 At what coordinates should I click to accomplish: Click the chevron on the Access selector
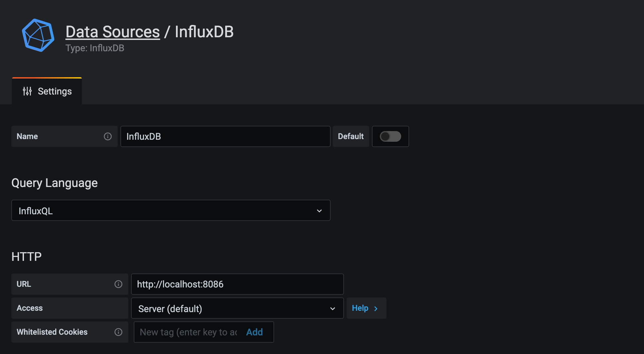point(333,308)
